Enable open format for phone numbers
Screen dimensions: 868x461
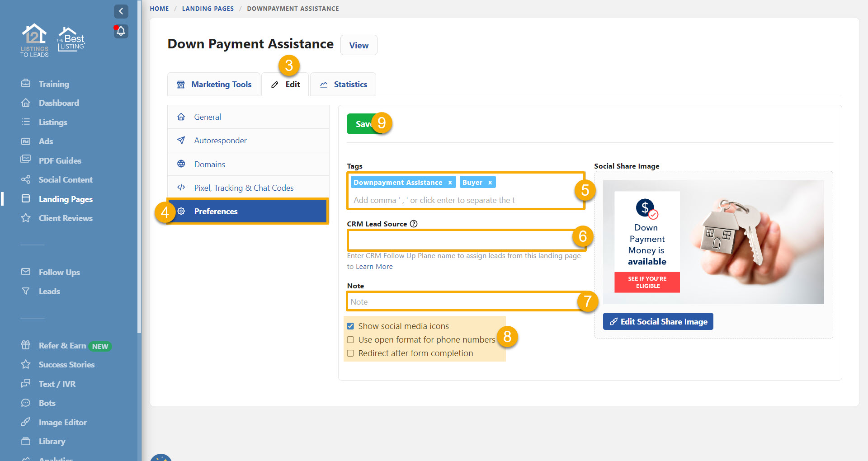[351, 340]
